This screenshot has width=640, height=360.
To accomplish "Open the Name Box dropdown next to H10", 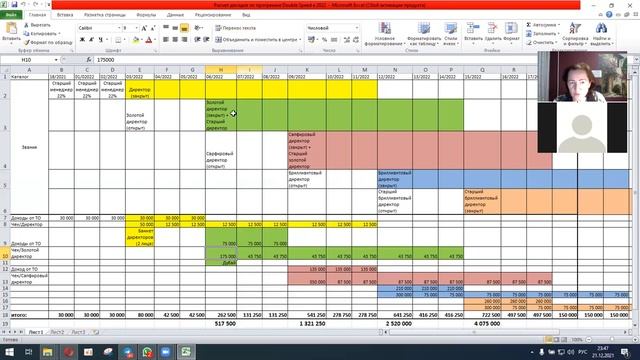I will tap(56, 60).
